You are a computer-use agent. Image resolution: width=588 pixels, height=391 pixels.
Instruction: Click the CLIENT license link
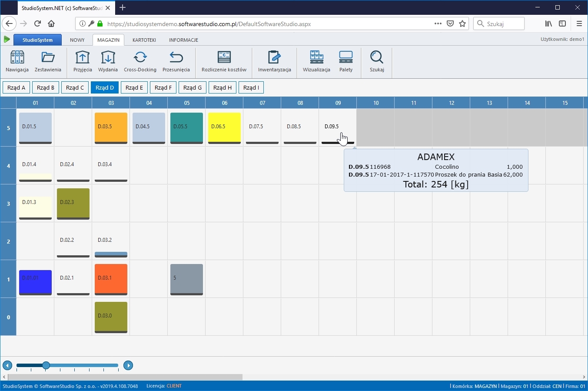[174, 385]
